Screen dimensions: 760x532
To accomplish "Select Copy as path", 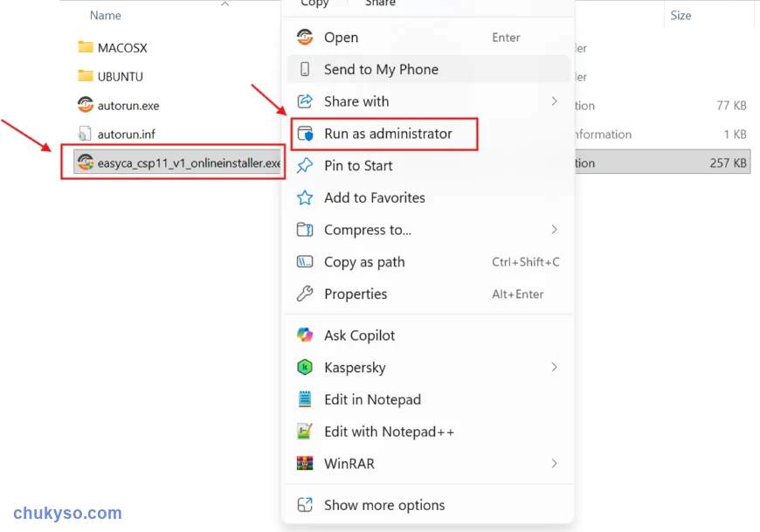I will coord(428,262).
